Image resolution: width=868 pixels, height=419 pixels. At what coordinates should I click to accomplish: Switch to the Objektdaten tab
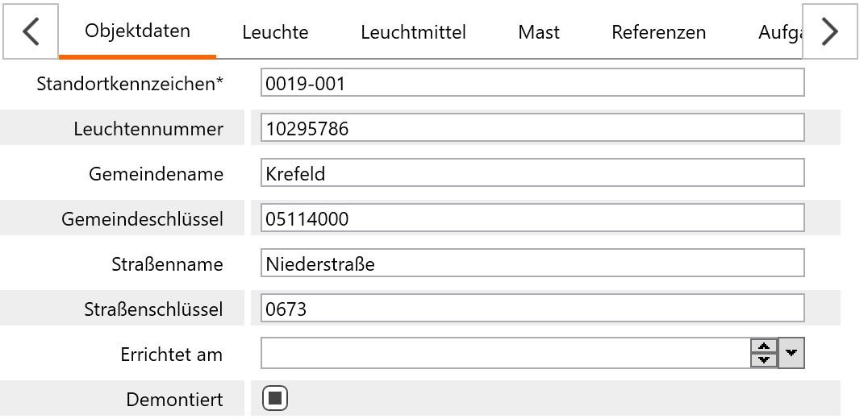click(137, 32)
